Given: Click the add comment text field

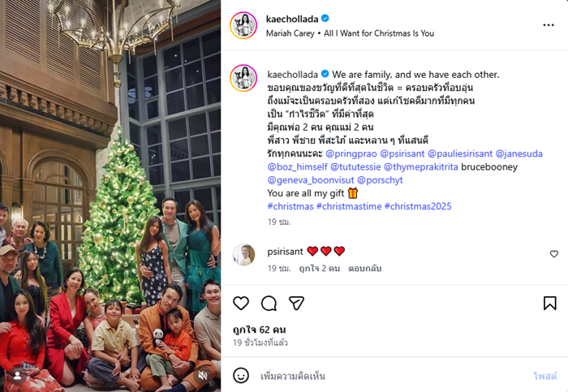Looking at the screenshot, I should coord(389,376).
